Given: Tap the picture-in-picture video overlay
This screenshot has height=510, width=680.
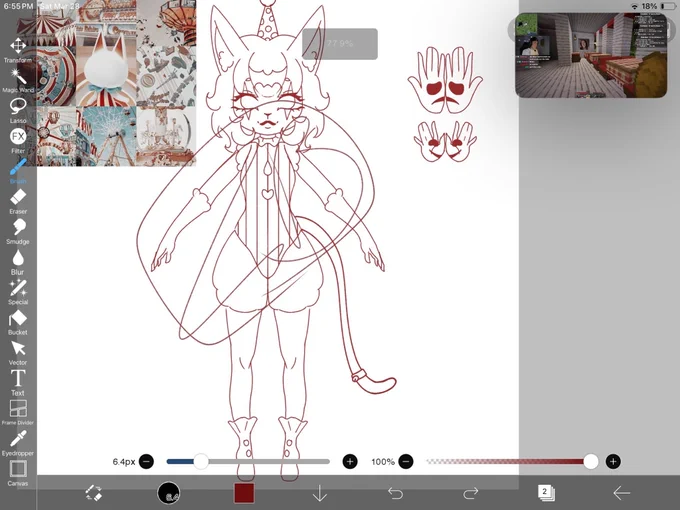Looking at the screenshot, I should point(591,55).
